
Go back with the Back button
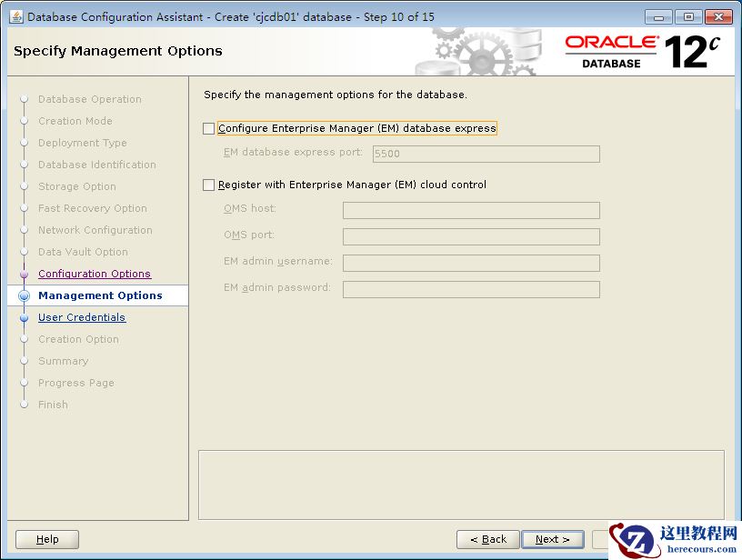pyautogui.click(x=488, y=539)
